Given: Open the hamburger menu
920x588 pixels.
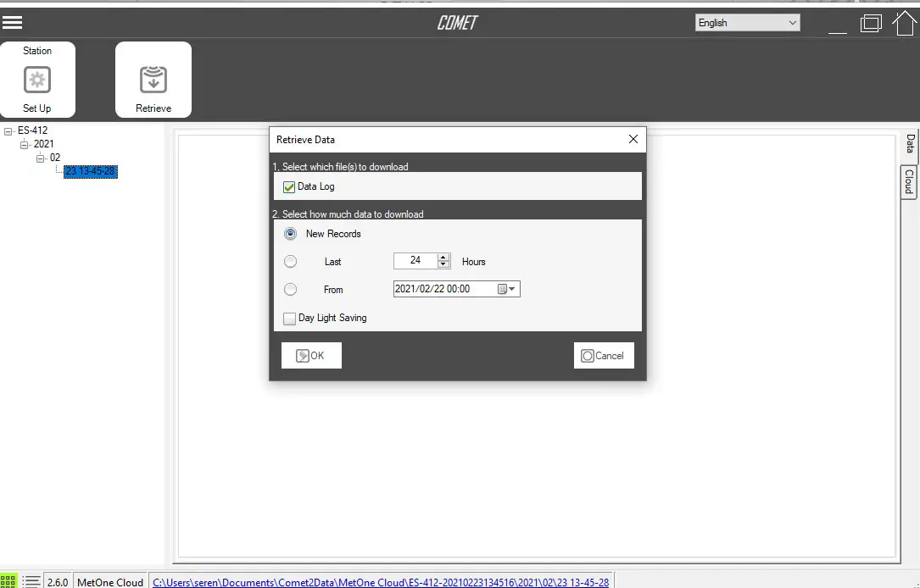Looking at the screenshot, I should pos(13,22).
